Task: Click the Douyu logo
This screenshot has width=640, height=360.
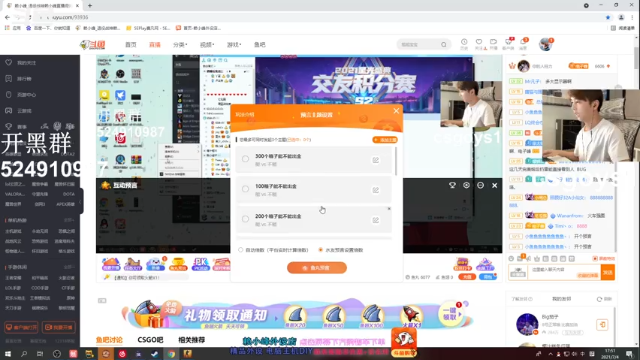Action: 93,44
